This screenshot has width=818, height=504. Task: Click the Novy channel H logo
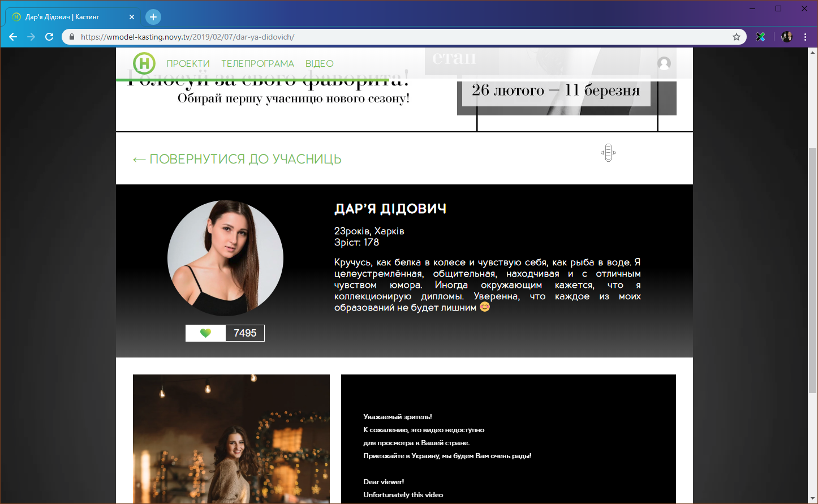point(144,63)
